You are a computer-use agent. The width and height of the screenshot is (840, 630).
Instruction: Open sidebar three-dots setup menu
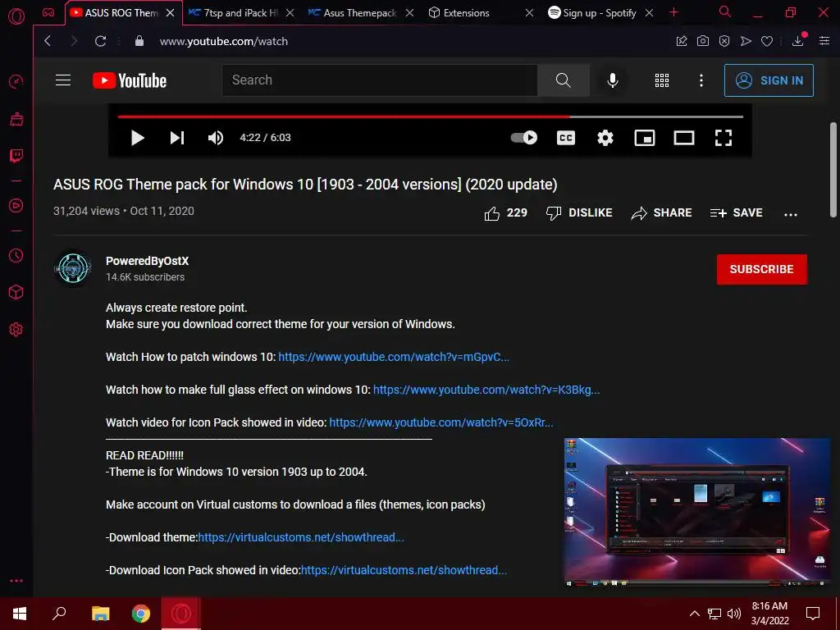click(16, 581)
